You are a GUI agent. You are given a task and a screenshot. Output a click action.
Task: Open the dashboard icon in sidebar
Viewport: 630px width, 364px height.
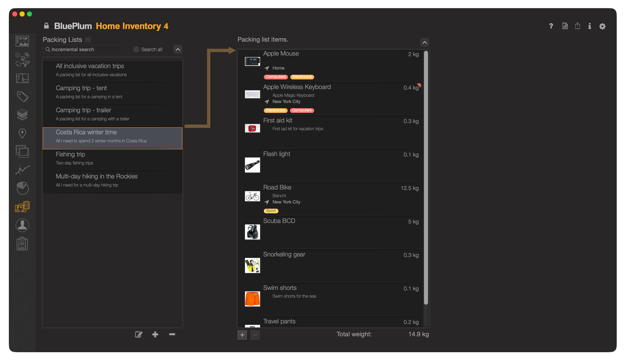(22, 41)
